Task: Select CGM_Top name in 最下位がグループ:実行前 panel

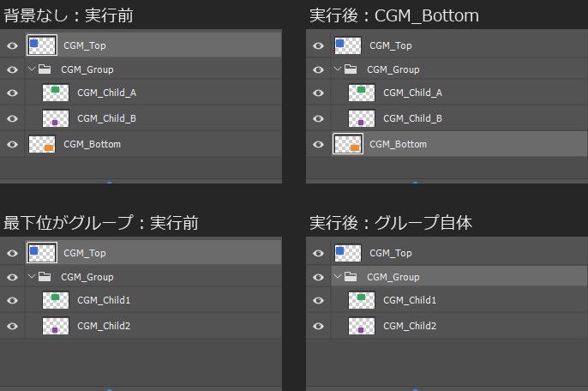Action: pyautogui.click(x=85, y=253)
